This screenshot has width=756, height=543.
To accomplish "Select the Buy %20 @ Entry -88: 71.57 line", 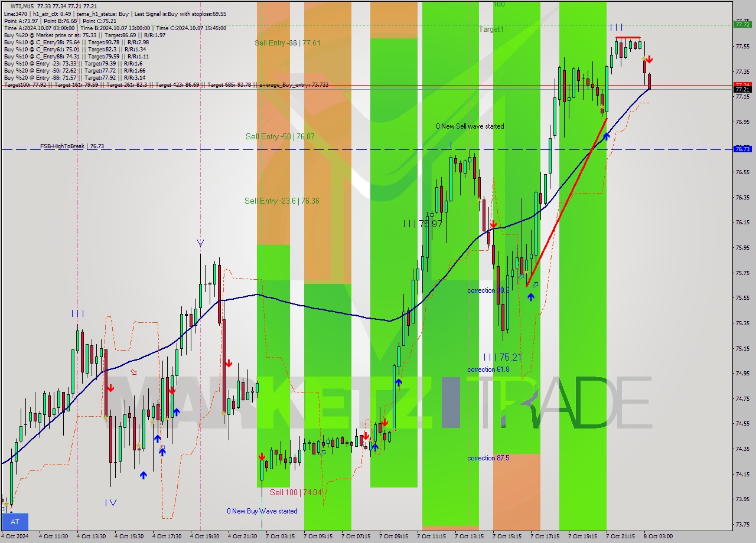I will pos(75,77).
